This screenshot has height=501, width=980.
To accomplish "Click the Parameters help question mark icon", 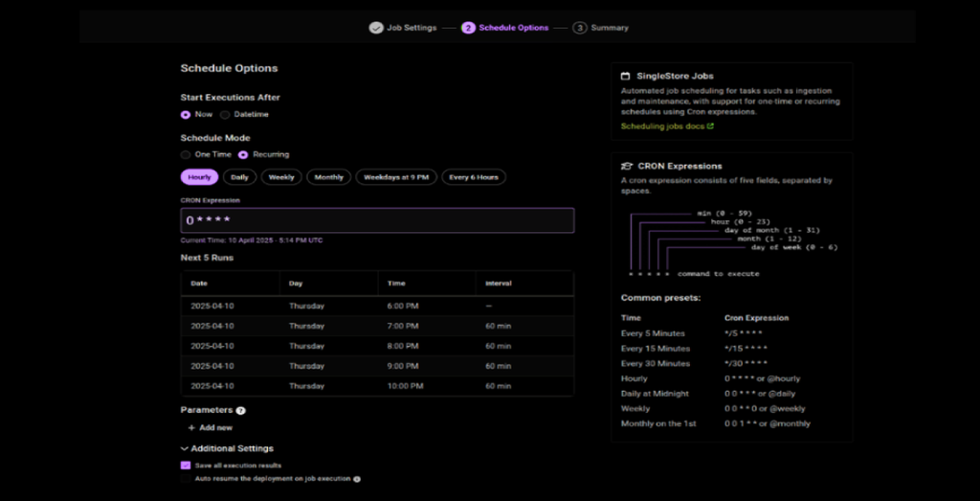I will coord(241,410).
